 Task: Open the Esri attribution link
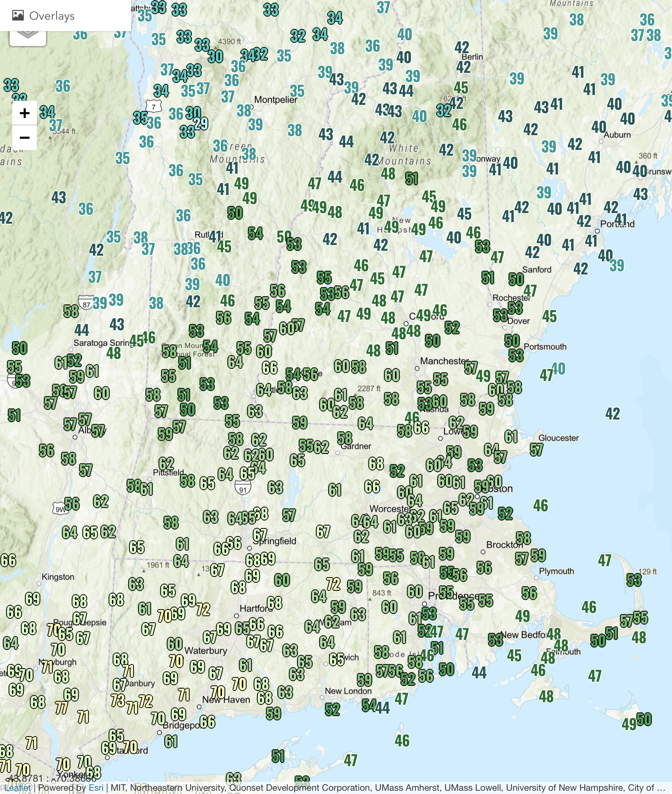coord(96,787)
